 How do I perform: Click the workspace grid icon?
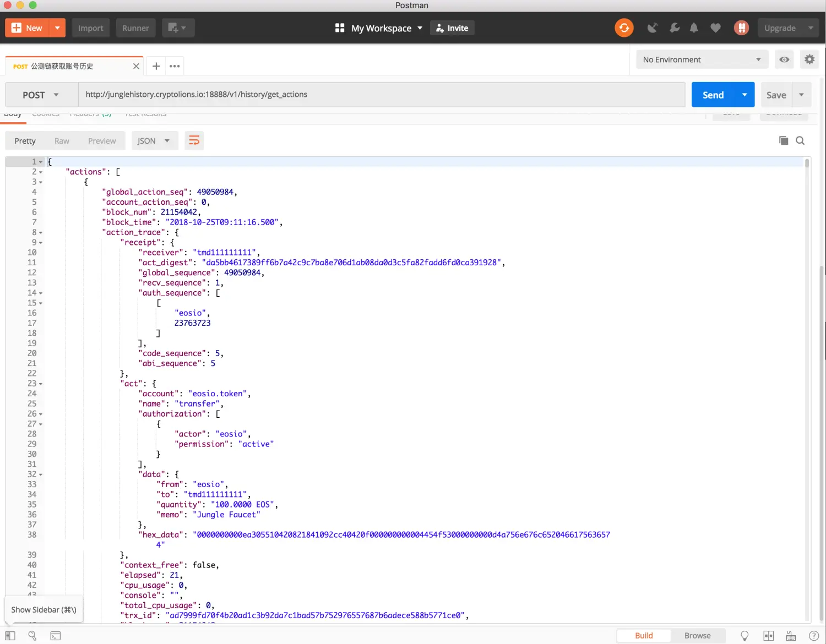click(340, 28)
